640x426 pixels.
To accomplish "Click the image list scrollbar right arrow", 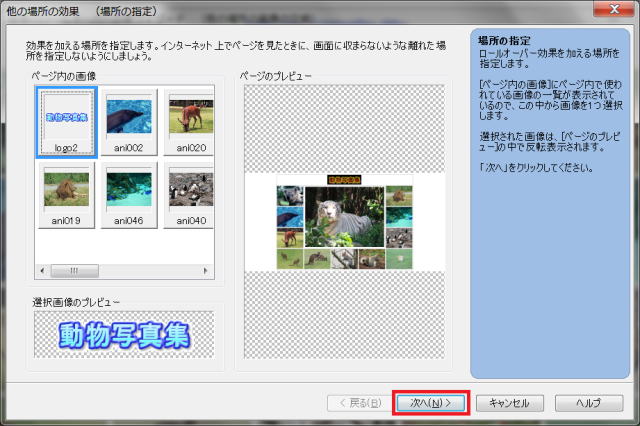I will pos(205,271).
